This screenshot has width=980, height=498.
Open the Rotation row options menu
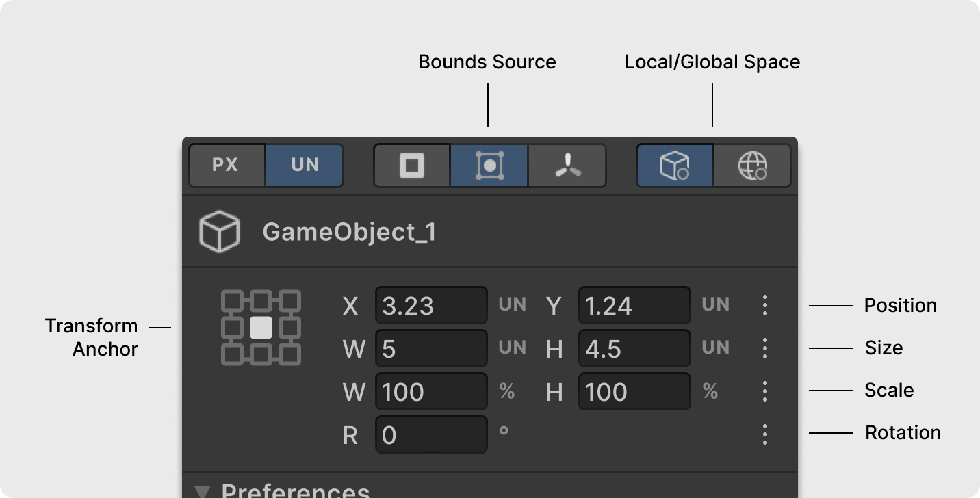tap(764, 434)
